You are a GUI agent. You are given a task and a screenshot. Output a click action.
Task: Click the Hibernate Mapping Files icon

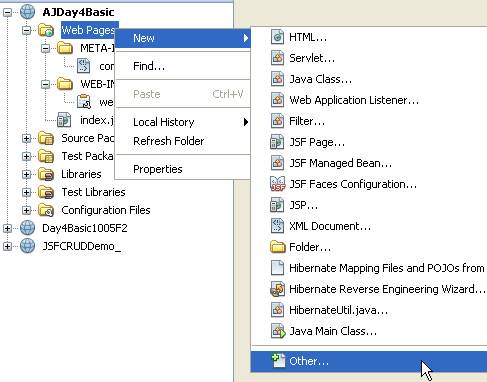click(x=277, y=268)
